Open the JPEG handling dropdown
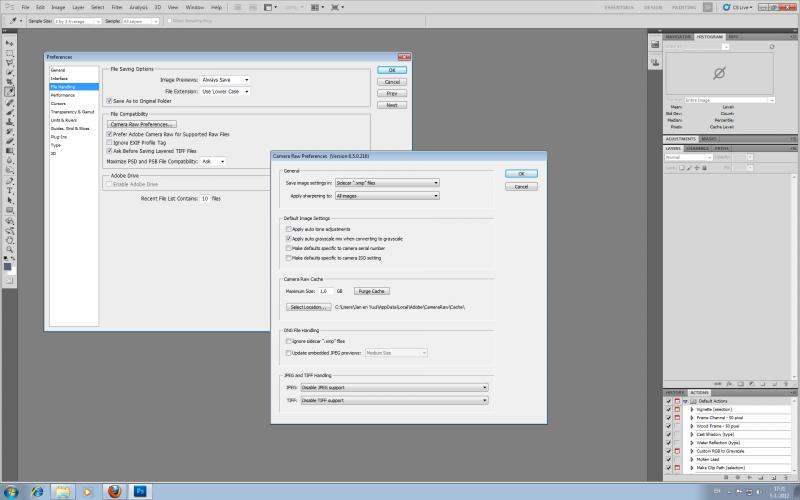 pyautogui.click(x=394, y=388)
